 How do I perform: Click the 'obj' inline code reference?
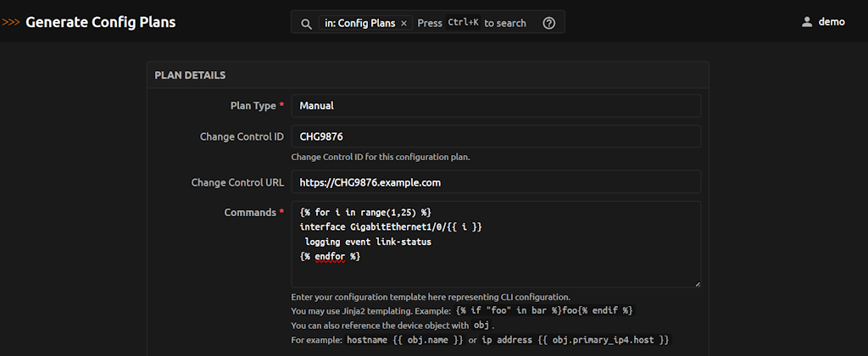click(481, 325)
